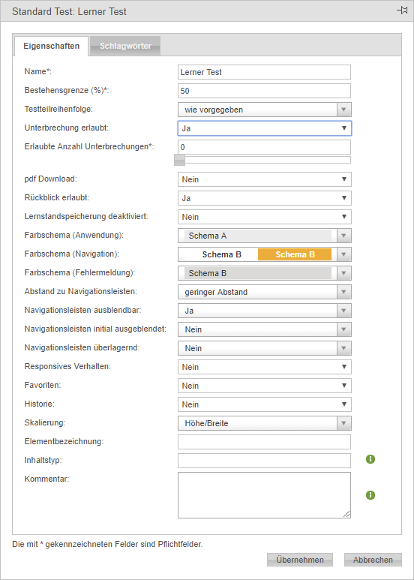Screen dimensions: 414x580
Task: Open the Responsives Verhalten dropdown
Action: [x=265, y=367]
